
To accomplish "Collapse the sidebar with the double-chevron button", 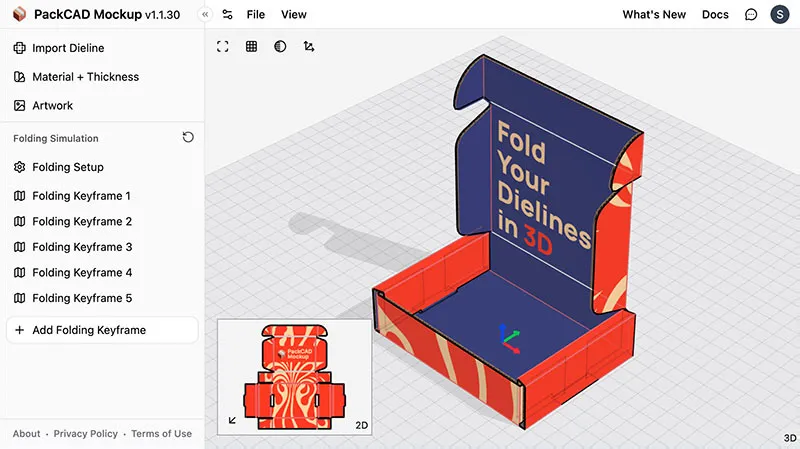I will tap(205, 14).
